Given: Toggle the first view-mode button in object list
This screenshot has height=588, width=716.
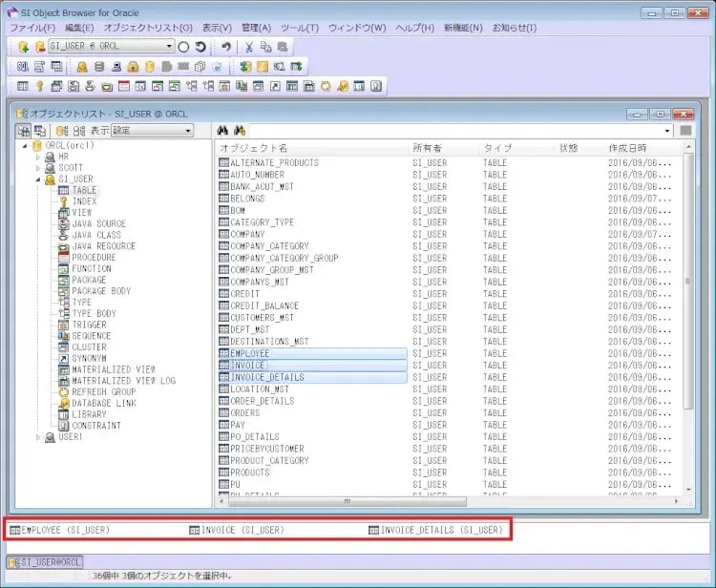Looking at the screenshot, I should click(23, 130).
